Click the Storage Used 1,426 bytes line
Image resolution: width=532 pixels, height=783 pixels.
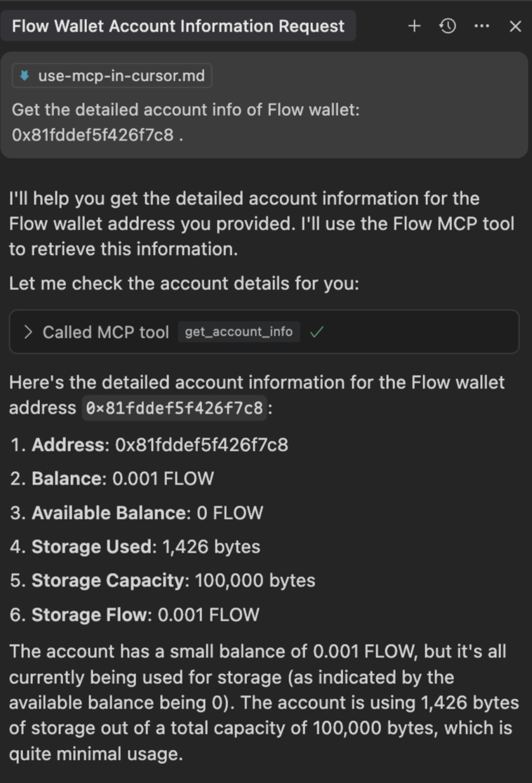135,547
